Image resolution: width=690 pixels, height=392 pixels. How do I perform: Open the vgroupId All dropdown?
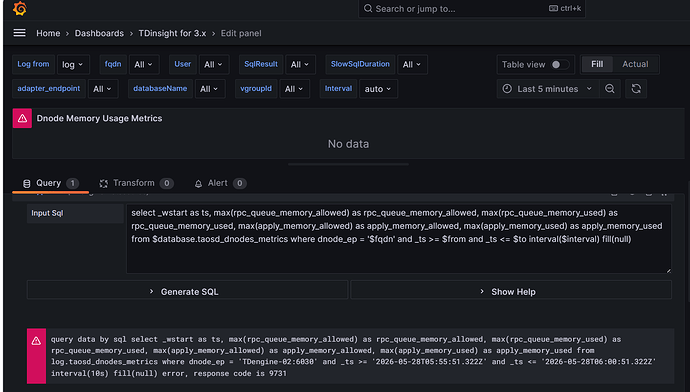(294, 89)
